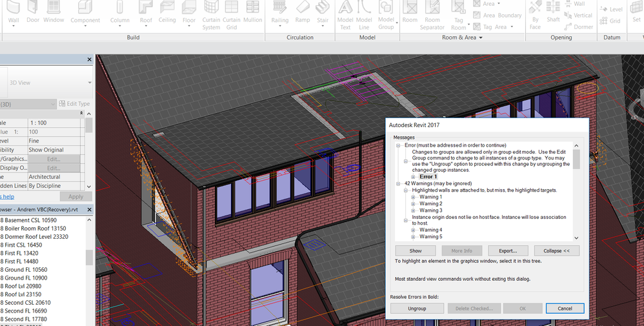The image size is (644, 326).
Task: Select Warning 3 in the messages tree
Action: pyautogui.click(x=430, y=210)
